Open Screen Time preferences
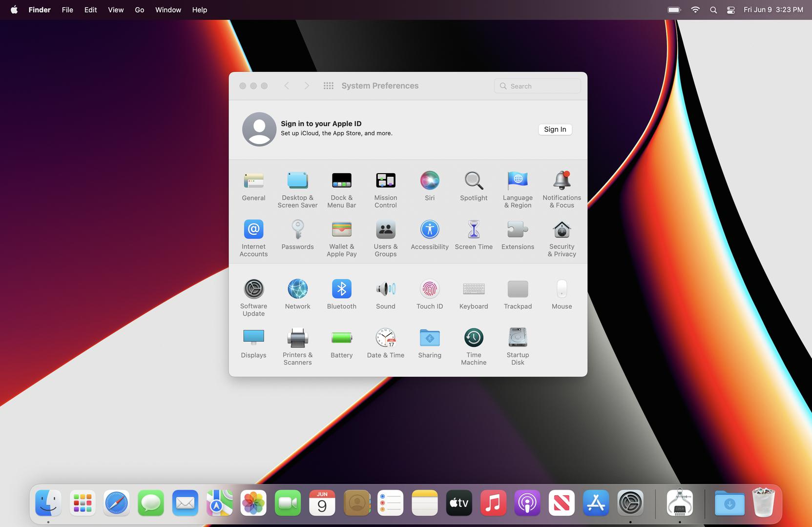 (x=474, y=235)
